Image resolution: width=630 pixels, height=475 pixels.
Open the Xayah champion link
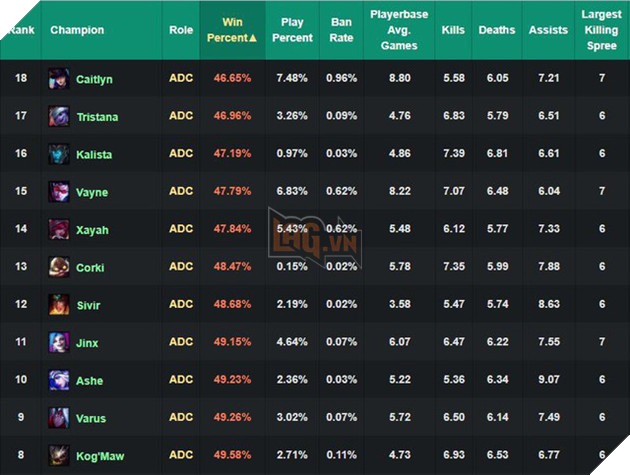coord(92,230)
